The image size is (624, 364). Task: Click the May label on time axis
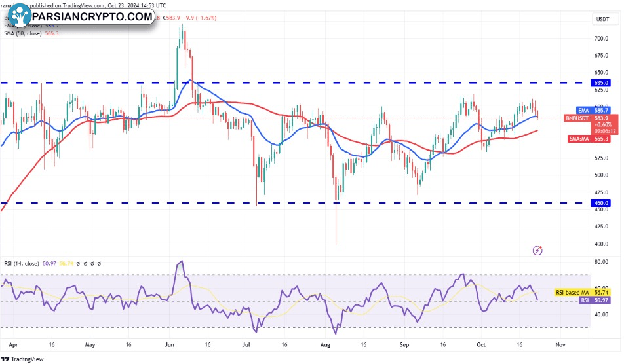90,345
